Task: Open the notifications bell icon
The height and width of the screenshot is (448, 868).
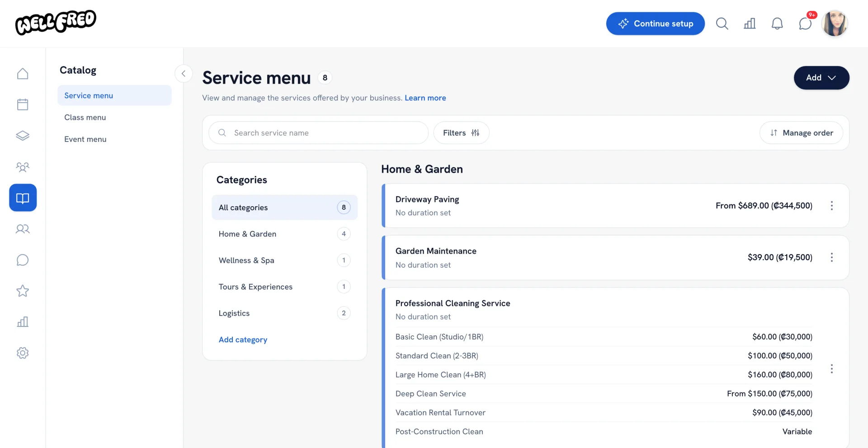Action: pos(777,24)
